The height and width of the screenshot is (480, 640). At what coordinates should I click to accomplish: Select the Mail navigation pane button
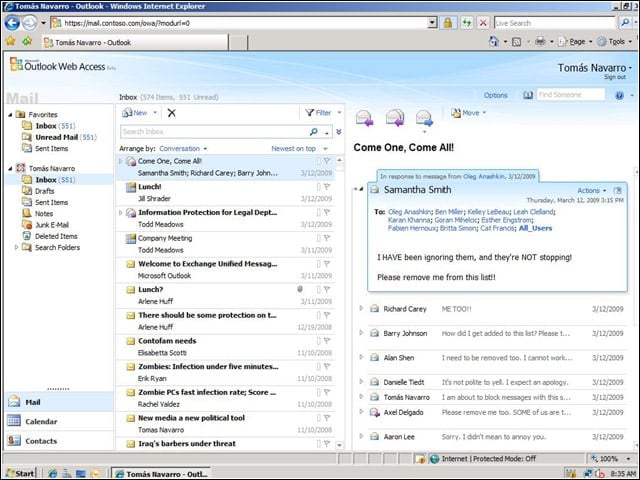click(x=59, y=402)
